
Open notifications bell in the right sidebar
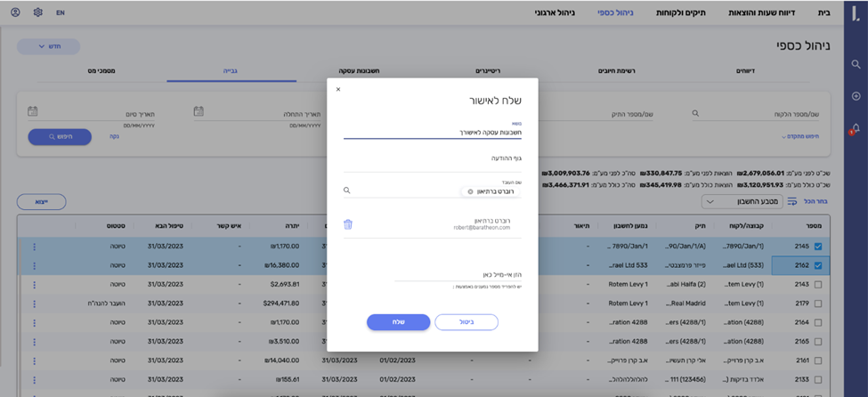[x=856, y=128]
